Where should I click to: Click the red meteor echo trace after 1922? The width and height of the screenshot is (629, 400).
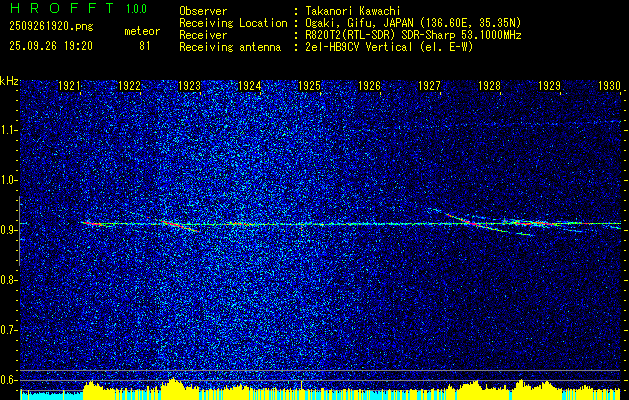click(180, 225)
